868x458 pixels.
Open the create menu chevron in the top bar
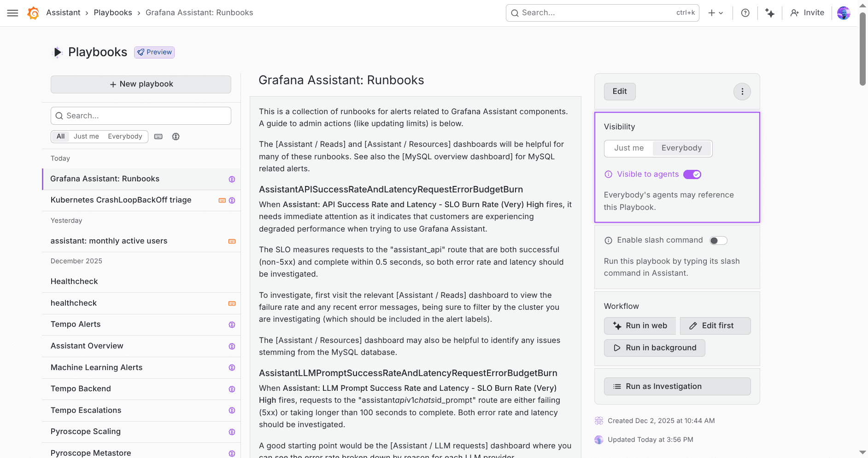721,13
